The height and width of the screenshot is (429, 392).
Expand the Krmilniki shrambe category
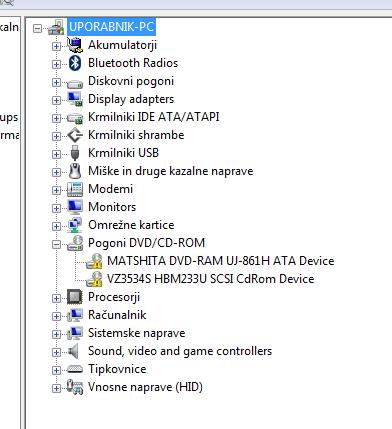56,136
